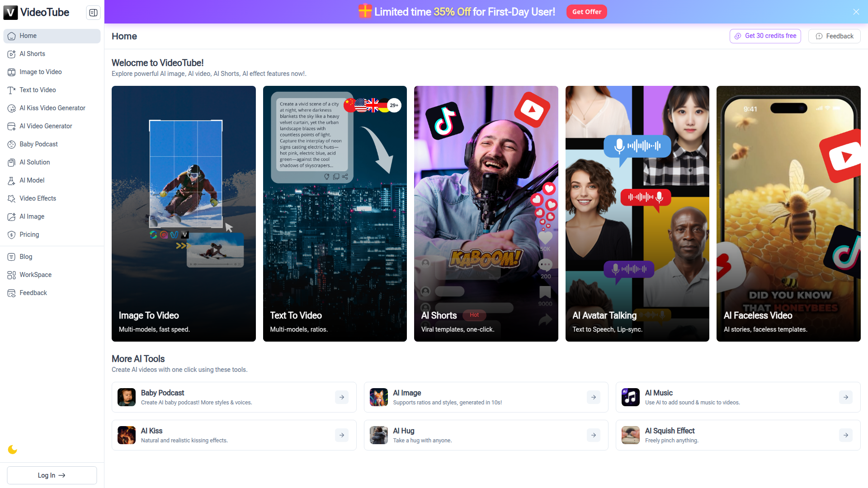This screenshot has height=488, width=868.
Task: Click the arrow on AI Music tool
Action: point(846,397)
